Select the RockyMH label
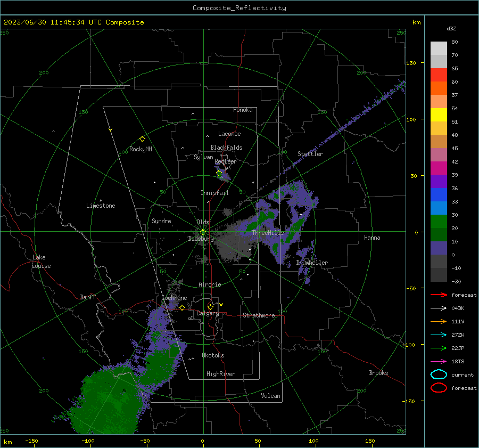 [x=141, y=149]
